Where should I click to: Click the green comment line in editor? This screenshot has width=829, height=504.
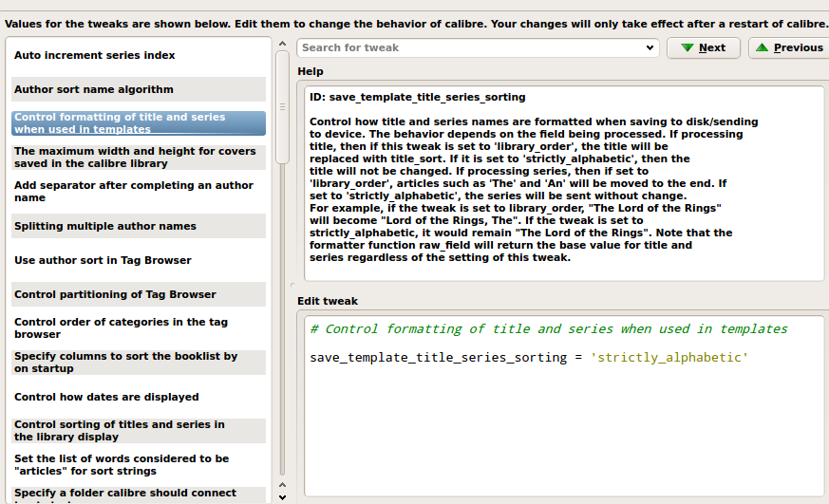pyautogui.click(x=548, y=329)
